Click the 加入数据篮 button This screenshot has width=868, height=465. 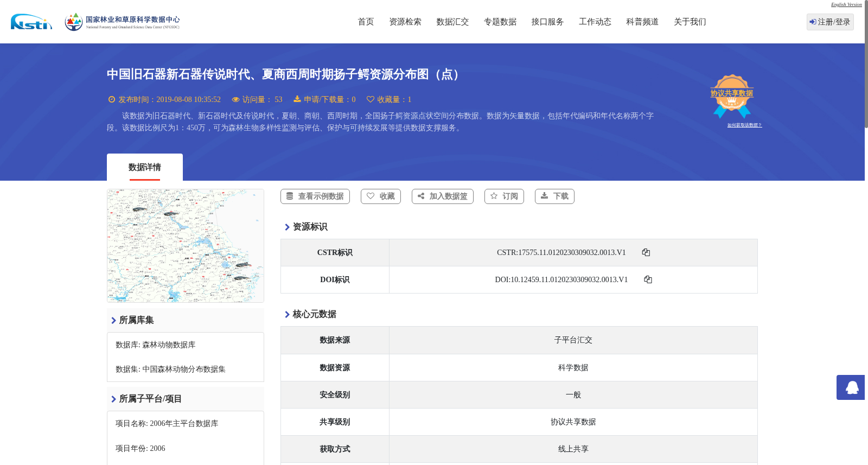pos(443,196)
